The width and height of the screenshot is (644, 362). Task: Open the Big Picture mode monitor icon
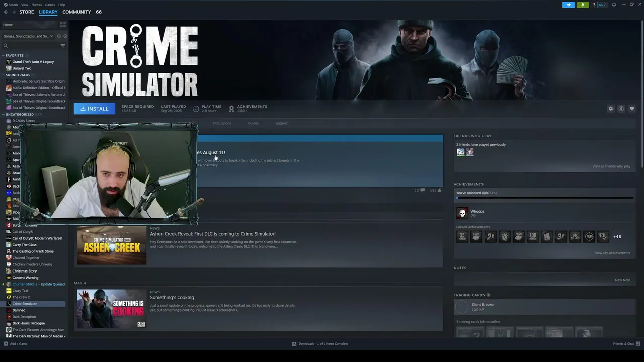tap(614, 5)
